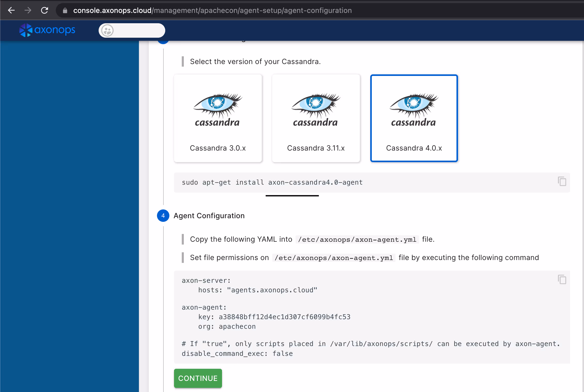Click the axonops logo

coord(47,30)
